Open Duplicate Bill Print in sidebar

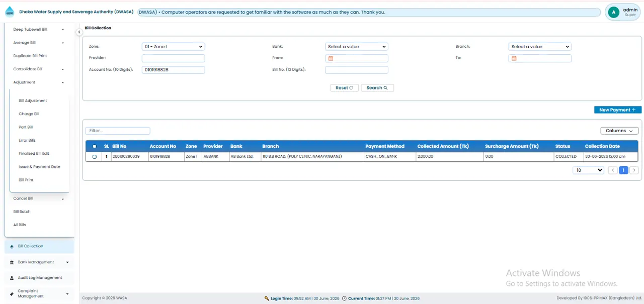click(x=30, y=56)
